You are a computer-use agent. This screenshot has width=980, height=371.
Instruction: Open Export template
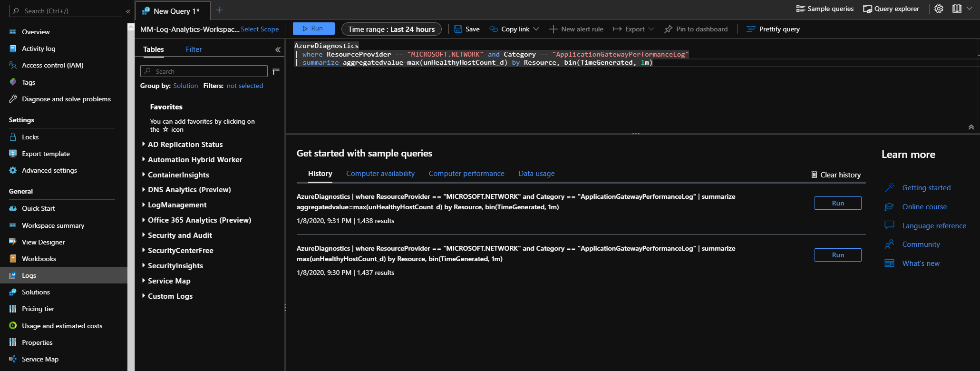click(x=46, y=154)
